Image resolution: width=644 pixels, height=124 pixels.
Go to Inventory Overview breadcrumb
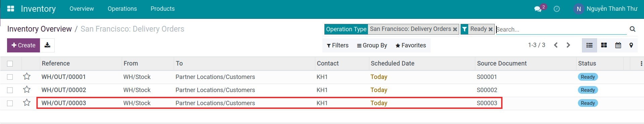[x=40, y=29]
